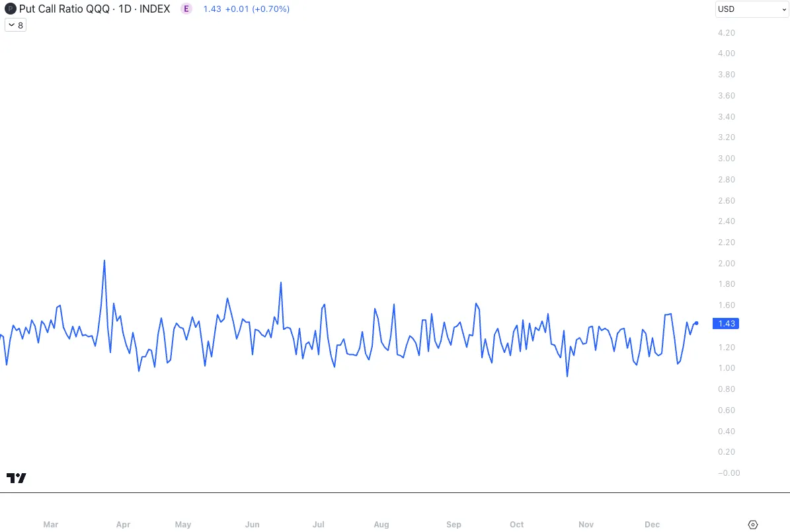Click the Jun label on time axis
Viewport: 790px width, 532px height.
click(252, 525)
